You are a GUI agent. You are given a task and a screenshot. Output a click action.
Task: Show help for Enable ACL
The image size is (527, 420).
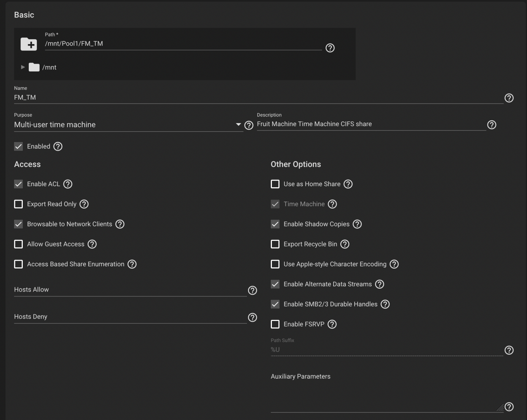68,184
